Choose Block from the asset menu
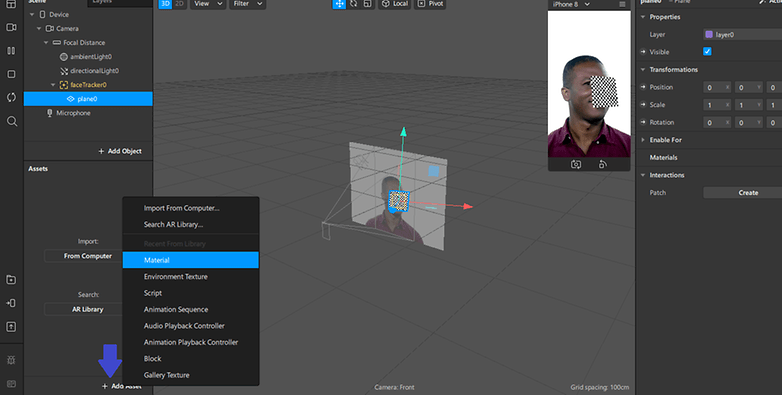Viewport: 782px width, 395px height. point(191,359)
